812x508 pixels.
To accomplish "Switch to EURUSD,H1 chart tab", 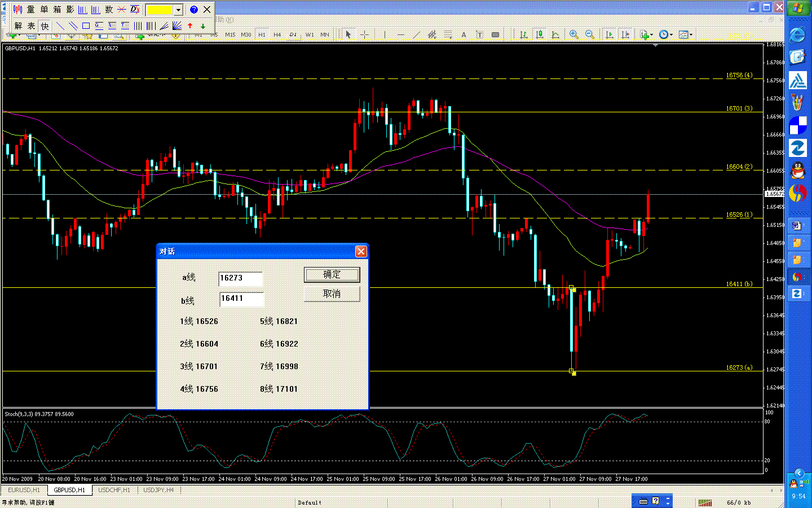I will pos(24,490).
